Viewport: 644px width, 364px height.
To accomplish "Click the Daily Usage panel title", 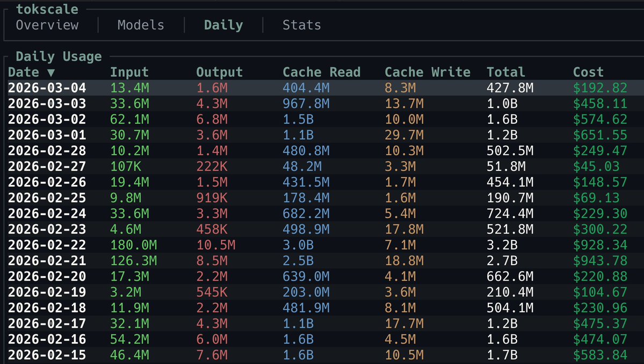I will 59,56.
